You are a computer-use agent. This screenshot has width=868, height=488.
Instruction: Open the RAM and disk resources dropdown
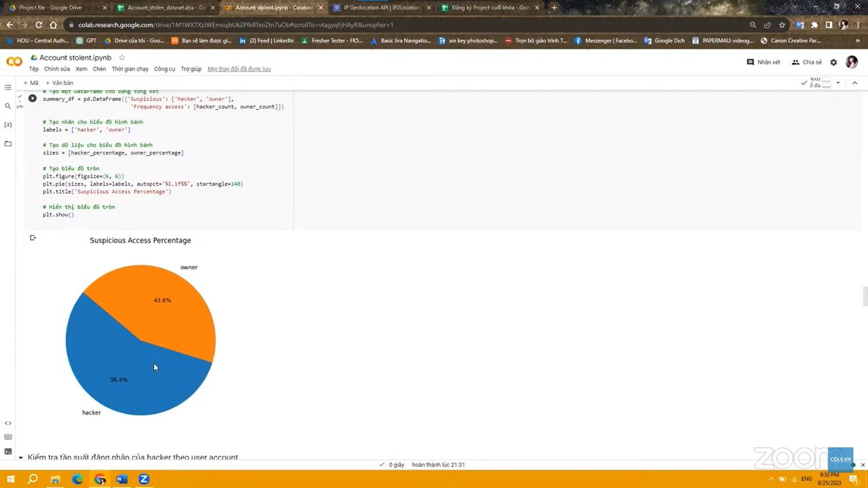tap(838, 83)
